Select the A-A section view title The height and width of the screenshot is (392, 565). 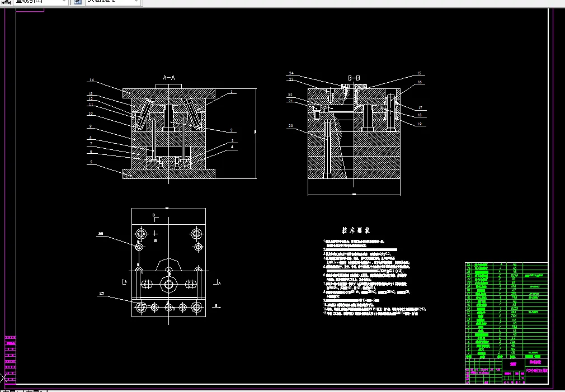coord(168,78)
